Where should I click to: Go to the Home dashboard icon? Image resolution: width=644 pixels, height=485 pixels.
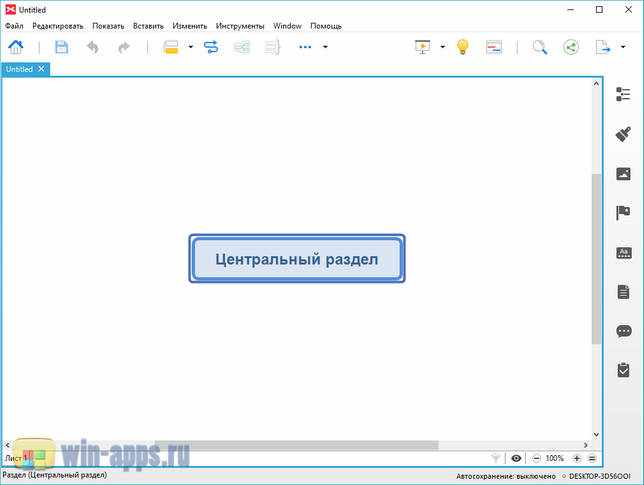pyautogui.click(x=16, y=47)
